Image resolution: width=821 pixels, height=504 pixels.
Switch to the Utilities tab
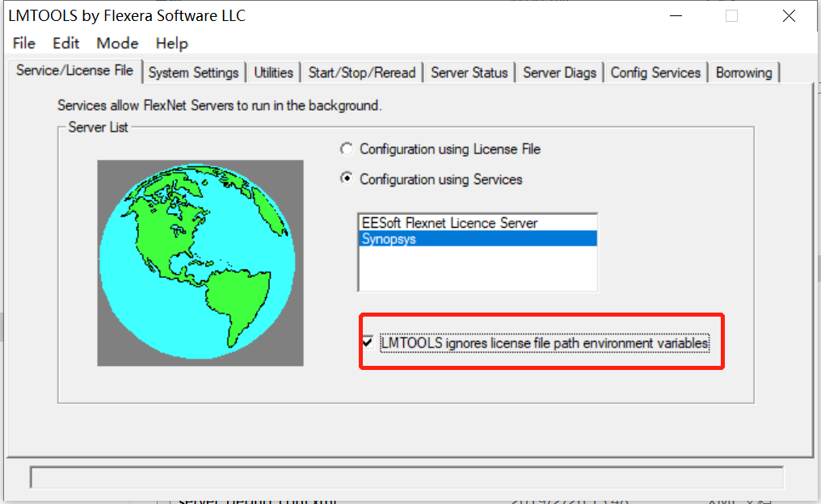[273, 73]
